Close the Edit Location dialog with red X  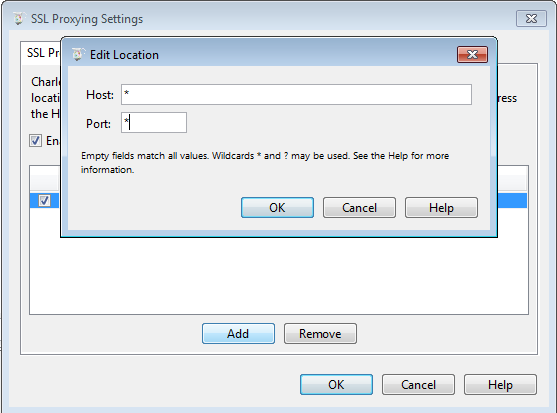(x=472, y=54)
